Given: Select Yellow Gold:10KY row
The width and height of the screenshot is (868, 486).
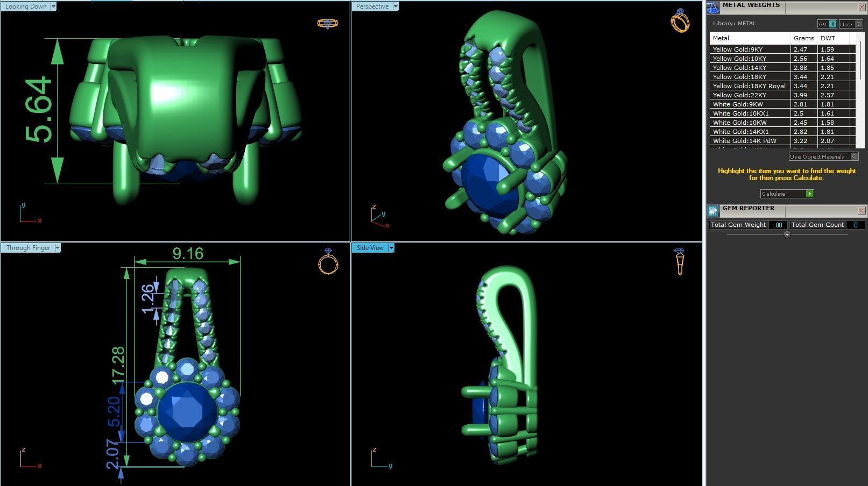Looking at the screenshot, I should [782, 59].
